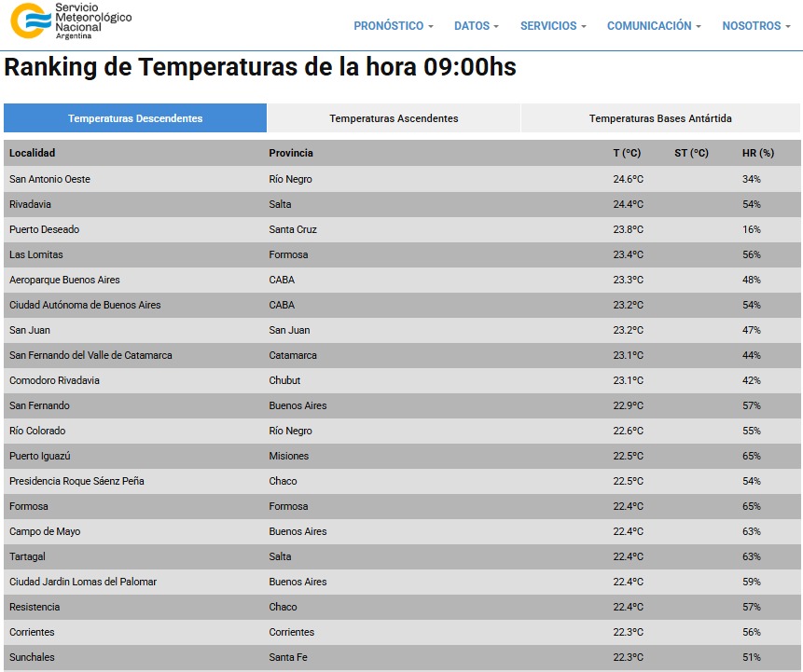Expand the COMUNICACIÓN navigation dropdown
This screenshot has width=803, height=672.
[652, 26]
